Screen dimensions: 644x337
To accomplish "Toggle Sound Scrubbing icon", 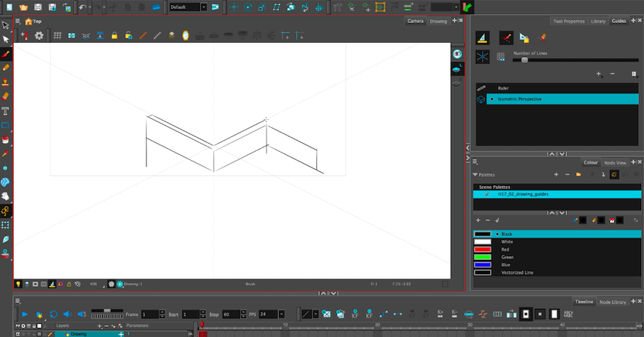I will 81,314.
